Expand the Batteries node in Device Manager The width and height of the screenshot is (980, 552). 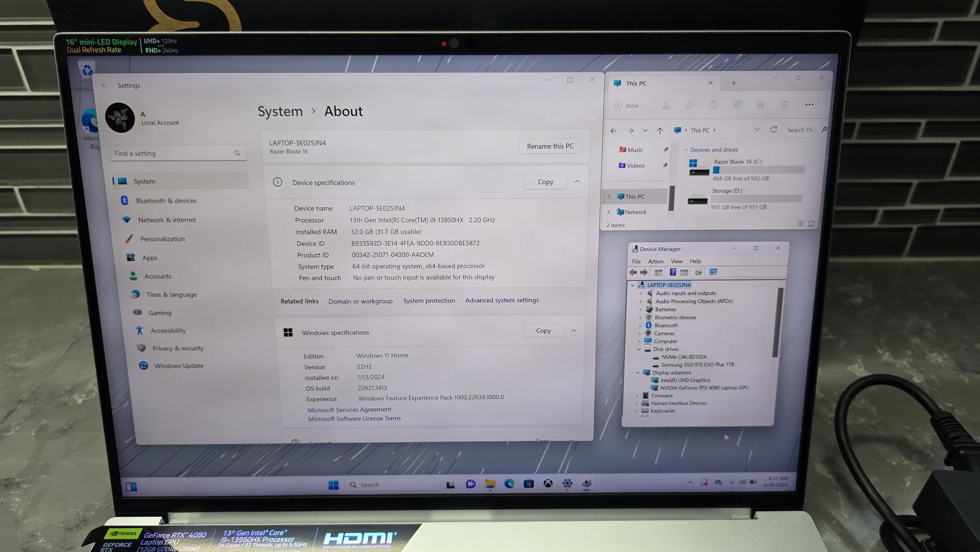click(640, 310)
